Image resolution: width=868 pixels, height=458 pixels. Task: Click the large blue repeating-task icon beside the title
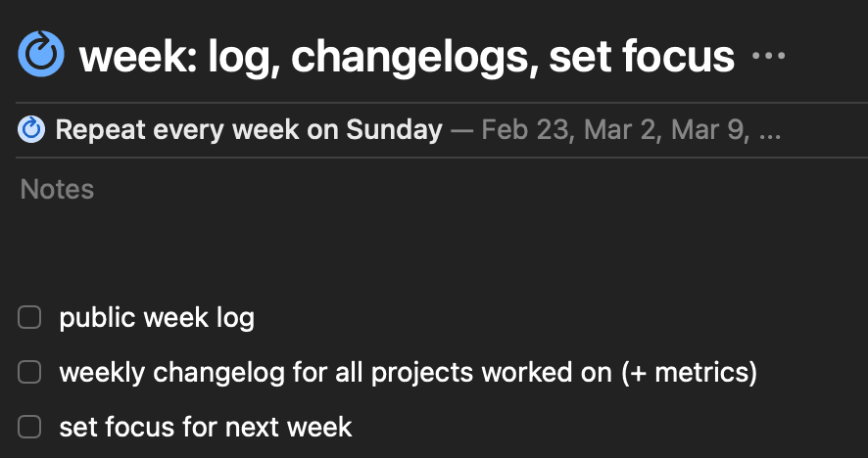pos(41,54)
